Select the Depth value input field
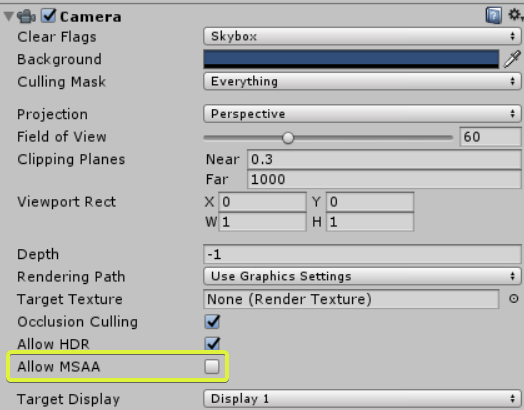 [362, 254]
